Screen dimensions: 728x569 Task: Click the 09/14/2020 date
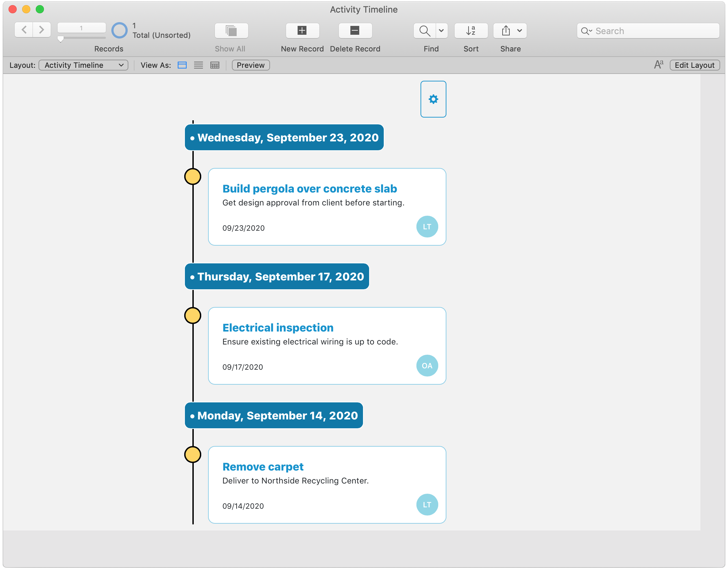pyautogui.click(x=243, y=506)
